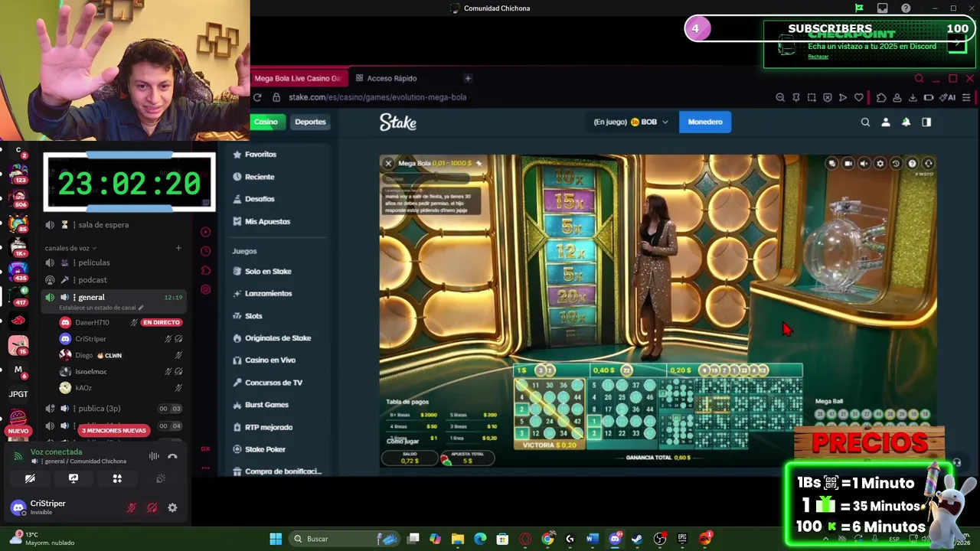This screenshot has height=551, width=980.
Task: Click the Stake search magnifier icon
Action: [x=865, y=122]
